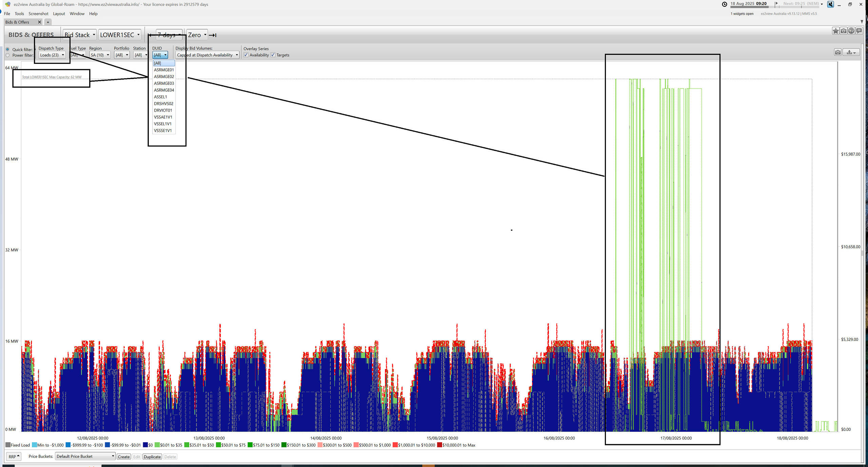Select [All] in the DUID list
868x467 pixels.
tap(164, 63)
